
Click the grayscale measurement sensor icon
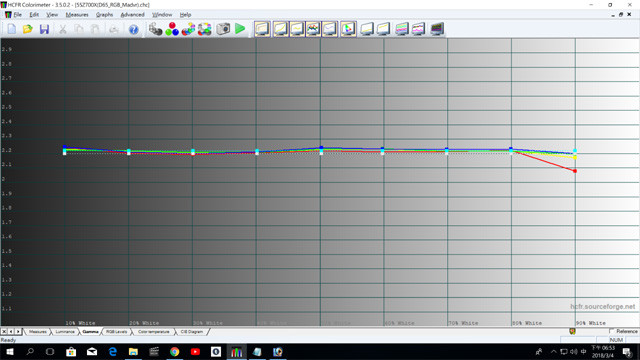(155, 29)
